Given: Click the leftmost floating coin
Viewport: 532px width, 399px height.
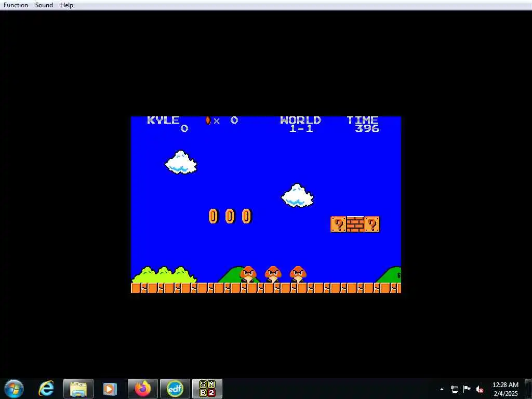Looking at the screenshot, I should (x=213, y=216).
